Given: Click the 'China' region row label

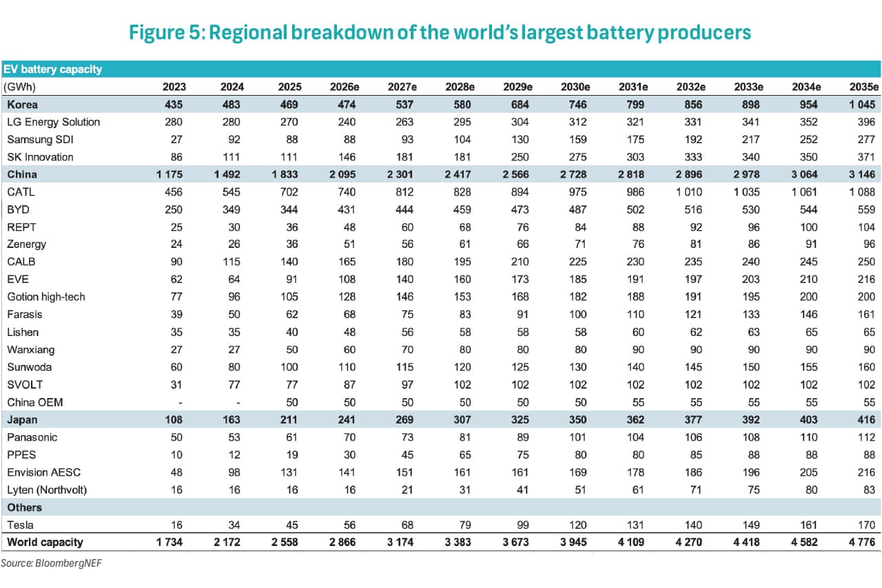Looking at the screenshot, I should 22,175.
